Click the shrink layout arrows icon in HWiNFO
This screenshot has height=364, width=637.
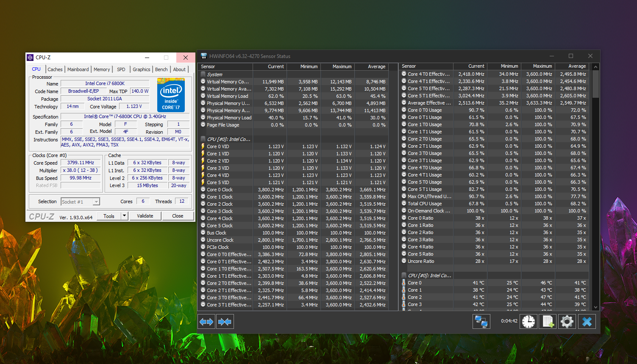(225, 322)
